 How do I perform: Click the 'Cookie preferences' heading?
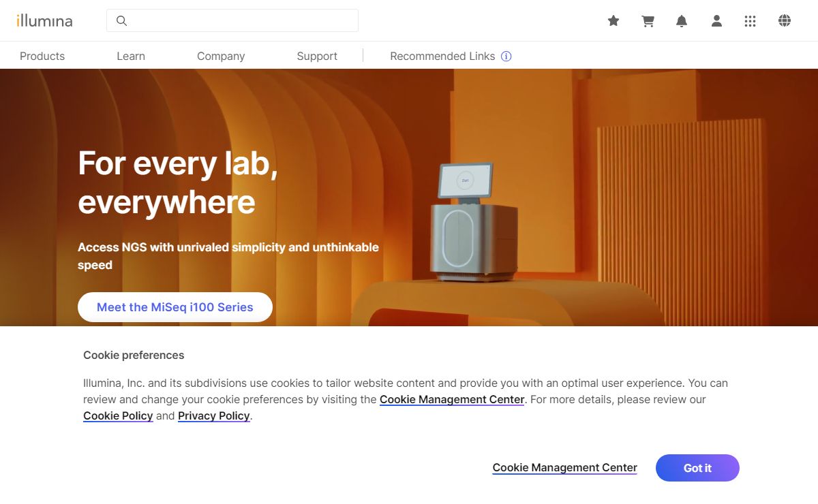point(134,355)
